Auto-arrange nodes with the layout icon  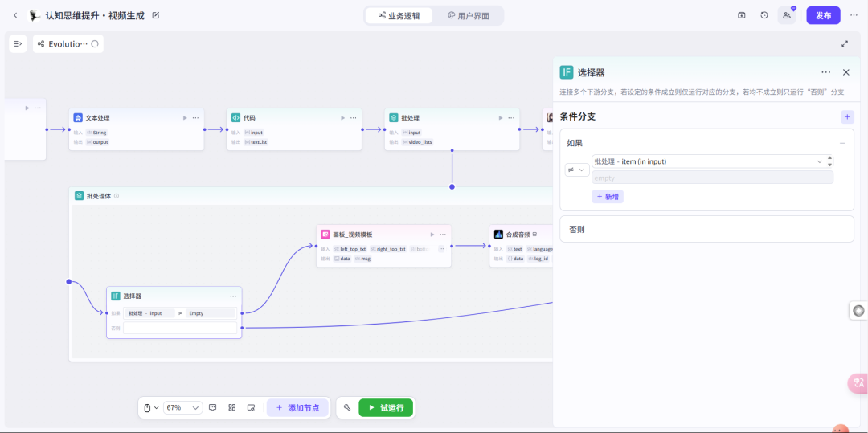[x=232, y=407]
